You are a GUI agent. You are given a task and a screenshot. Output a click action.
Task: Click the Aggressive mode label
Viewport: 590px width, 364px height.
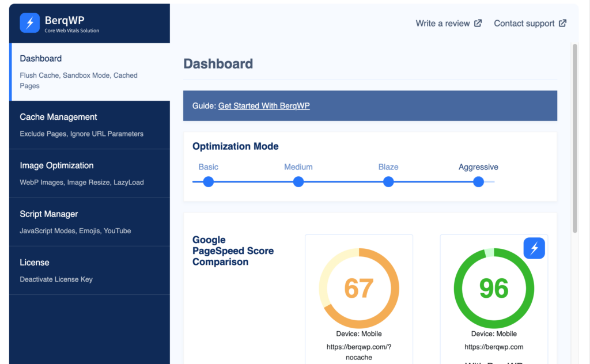point(478,167)
